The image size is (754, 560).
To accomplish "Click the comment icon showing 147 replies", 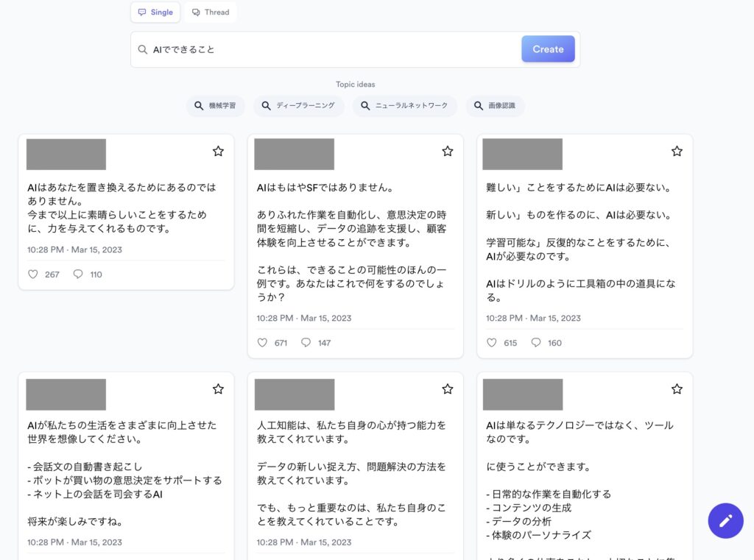I will [x=306, y=343].
